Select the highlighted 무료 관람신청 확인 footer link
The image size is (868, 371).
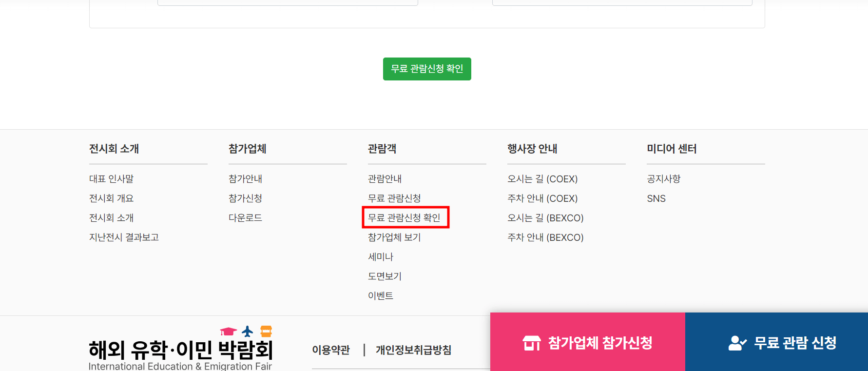[x=405, y=217]
